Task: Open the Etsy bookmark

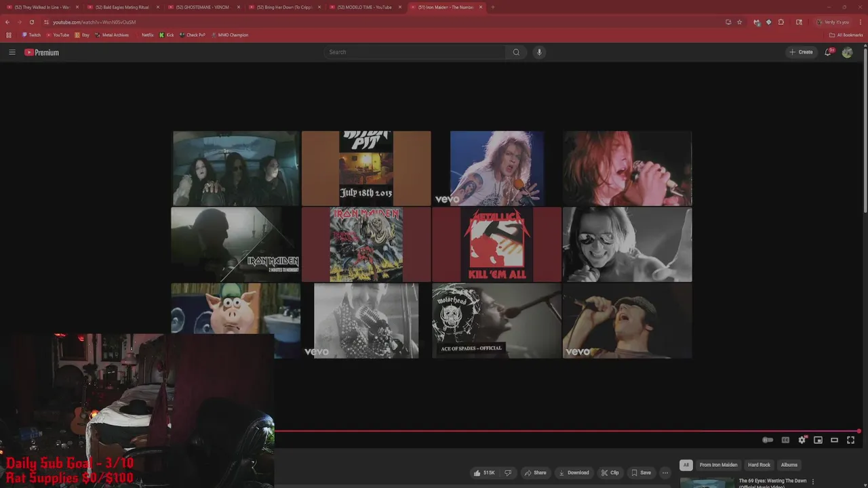Action: coord(82,35)
